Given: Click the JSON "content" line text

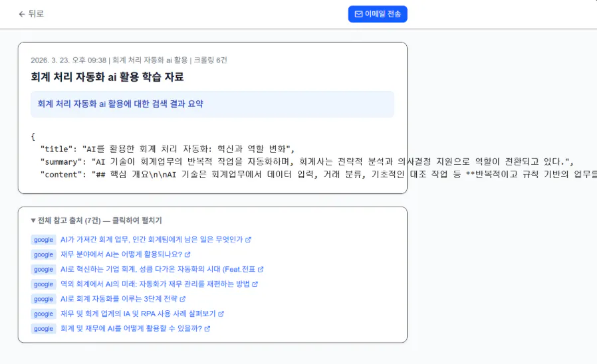Looking at the screenshot, I should [x=318, y=174].
